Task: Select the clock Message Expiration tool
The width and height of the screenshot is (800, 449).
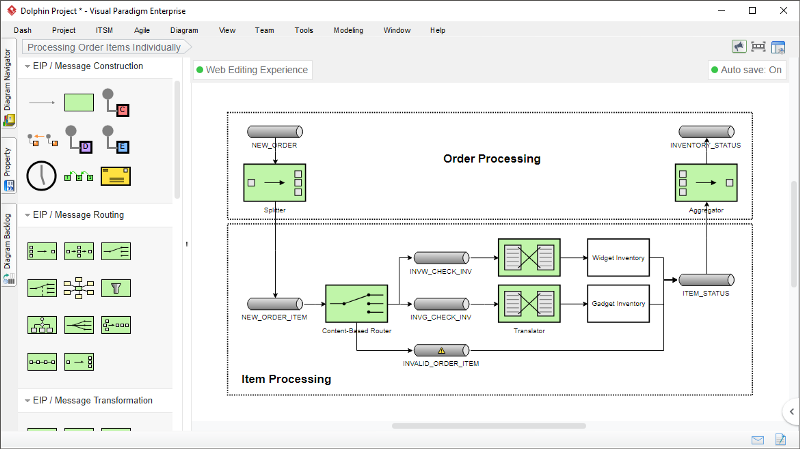Action: 41,175
